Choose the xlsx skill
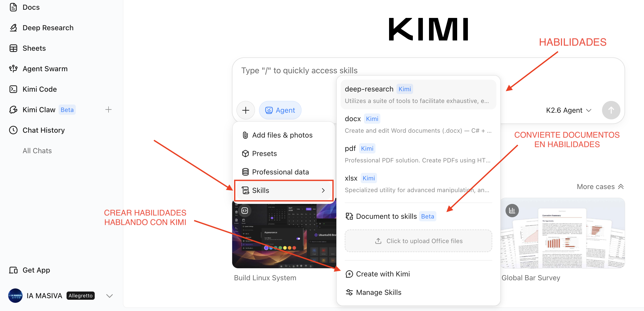The image size is (644, 311). [418, 184]
